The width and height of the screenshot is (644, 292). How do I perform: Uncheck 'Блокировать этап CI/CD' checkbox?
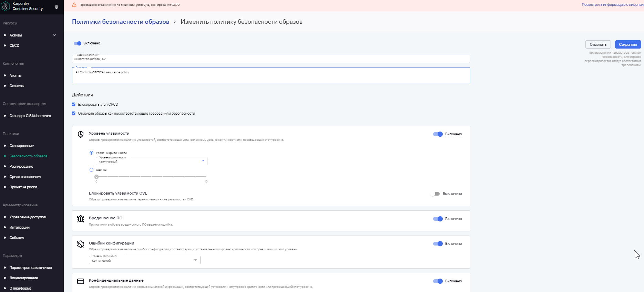pos(74,104)
